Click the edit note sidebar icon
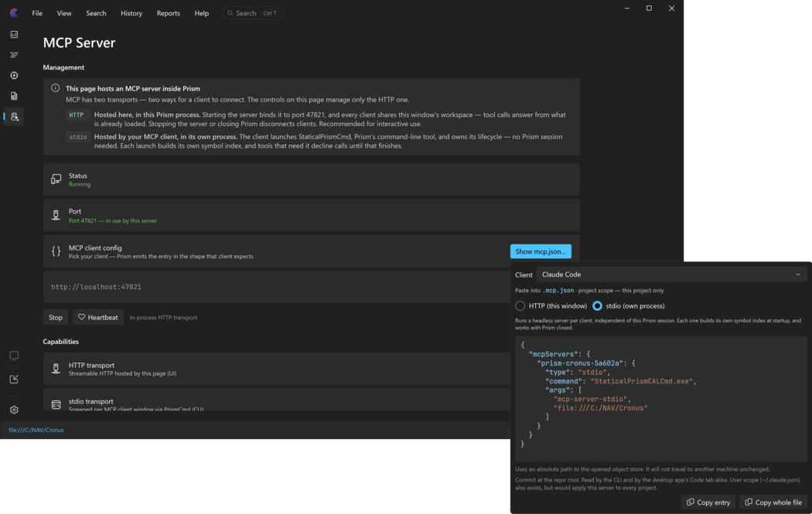Image resolution: width=812 pixels, height=514 pixels. click(x=14, y=379)
